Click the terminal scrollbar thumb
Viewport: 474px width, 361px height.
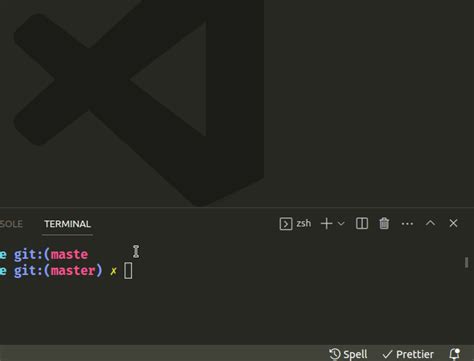(466, 262)
